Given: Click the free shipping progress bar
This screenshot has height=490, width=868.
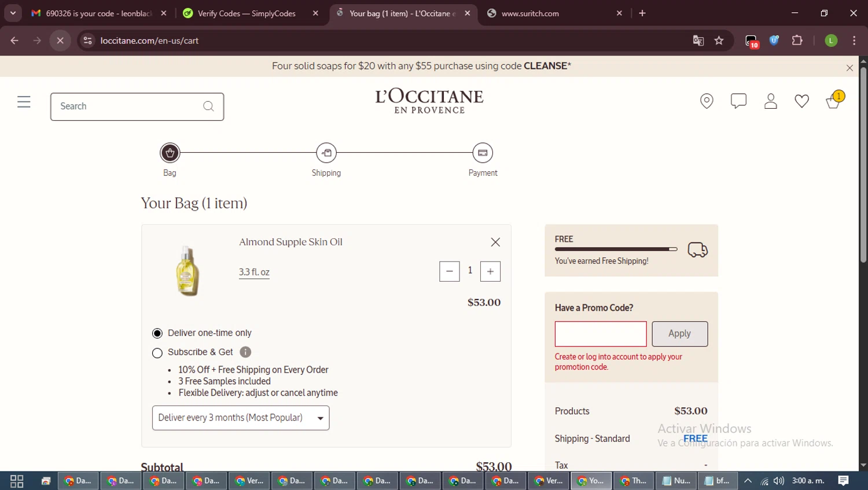Looking at the screenshot, I should coord(616,249).
